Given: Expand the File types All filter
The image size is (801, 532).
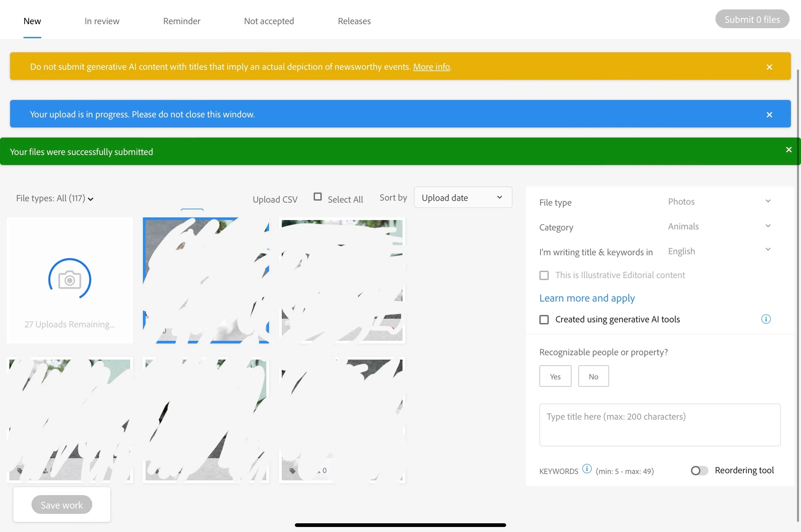Looking at the screenshot, I should point(54,199).
